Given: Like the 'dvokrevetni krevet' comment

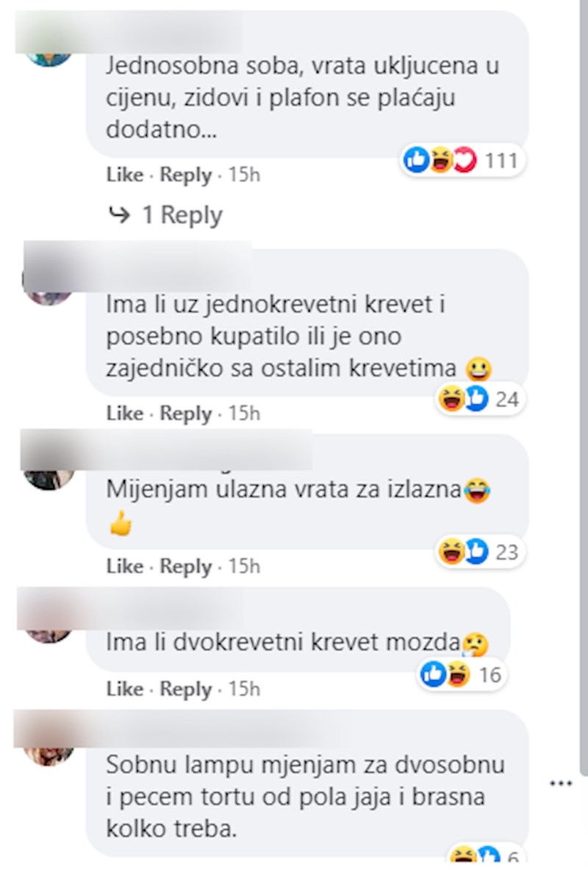Looking at the screenshot, I should 125,688.
